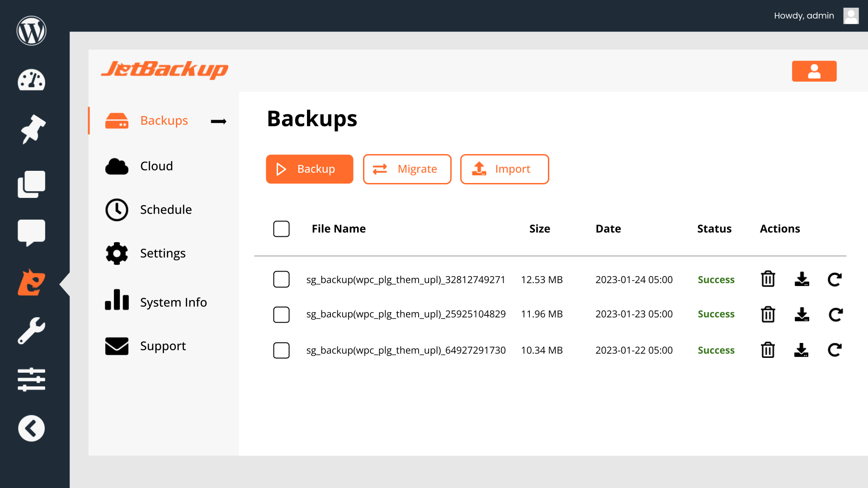The width and height of the screenshot is (868, 488).
Task: Open the Cloud section
Action: click(x=157, y=166)
